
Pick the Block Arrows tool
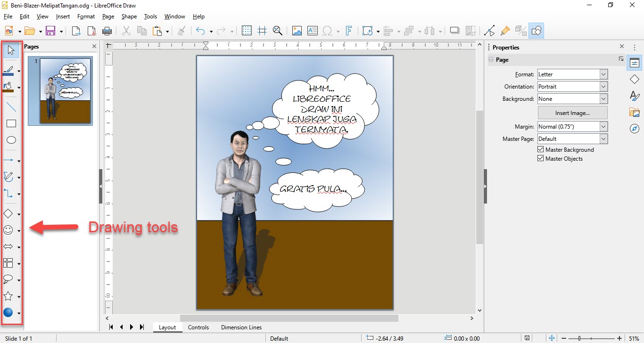pos(8,246)
